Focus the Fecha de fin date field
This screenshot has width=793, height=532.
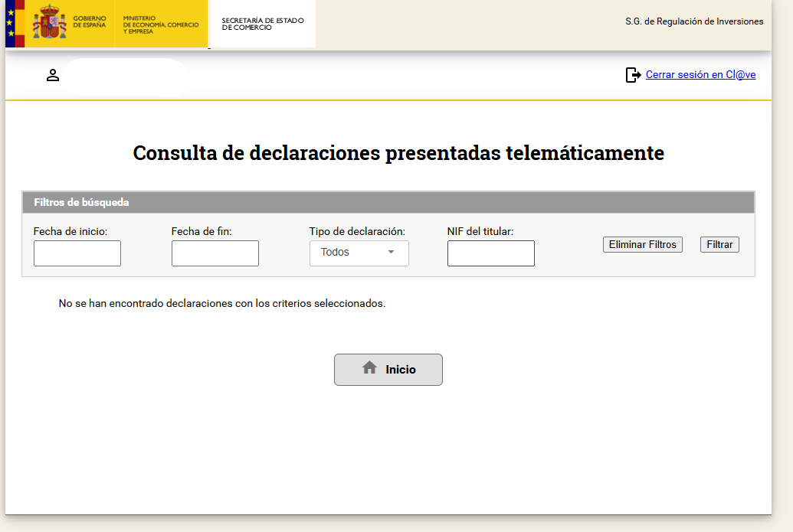[215, 253]
